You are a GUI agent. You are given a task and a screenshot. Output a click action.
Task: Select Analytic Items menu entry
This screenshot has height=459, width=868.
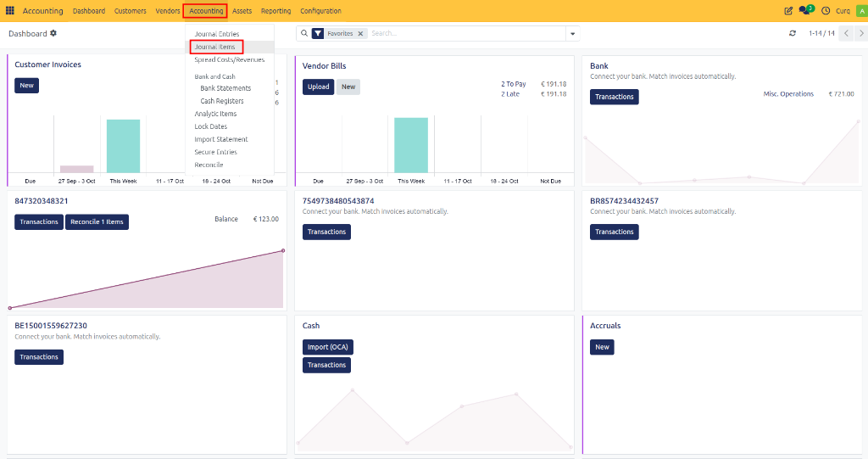(215, 114)
